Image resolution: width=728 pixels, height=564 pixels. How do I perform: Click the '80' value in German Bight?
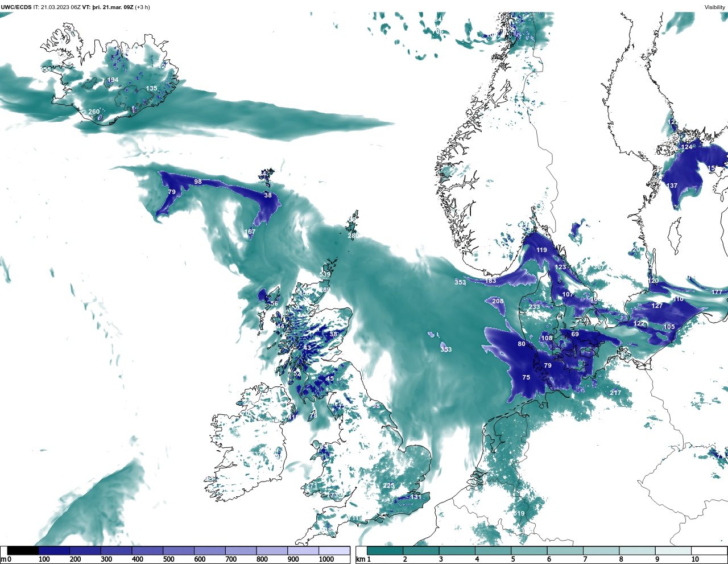[522, 344]
